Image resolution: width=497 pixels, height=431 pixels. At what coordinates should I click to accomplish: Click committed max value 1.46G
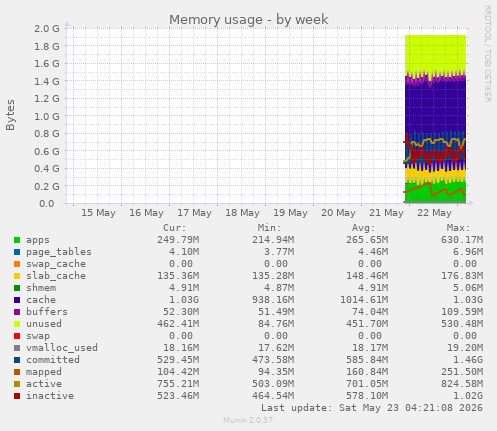[x=468, y=360]
